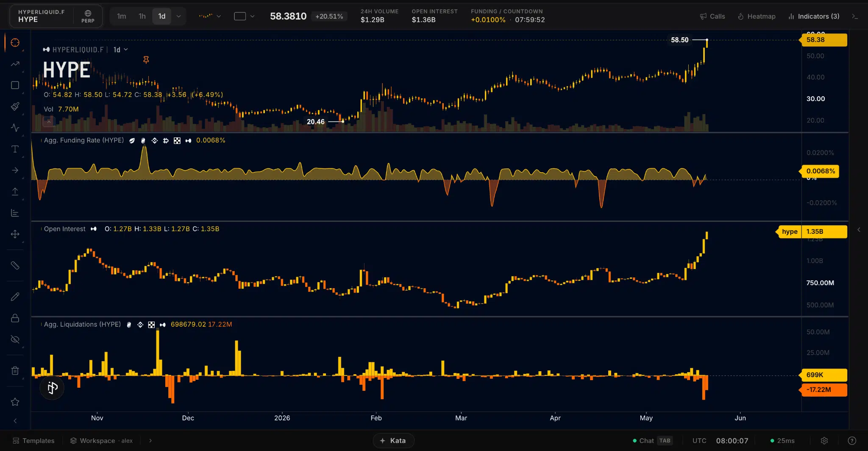This screenshot has width=868, height=451.
Task: Click the Binance icon in Liquidations legend
Action: [140, 325]
